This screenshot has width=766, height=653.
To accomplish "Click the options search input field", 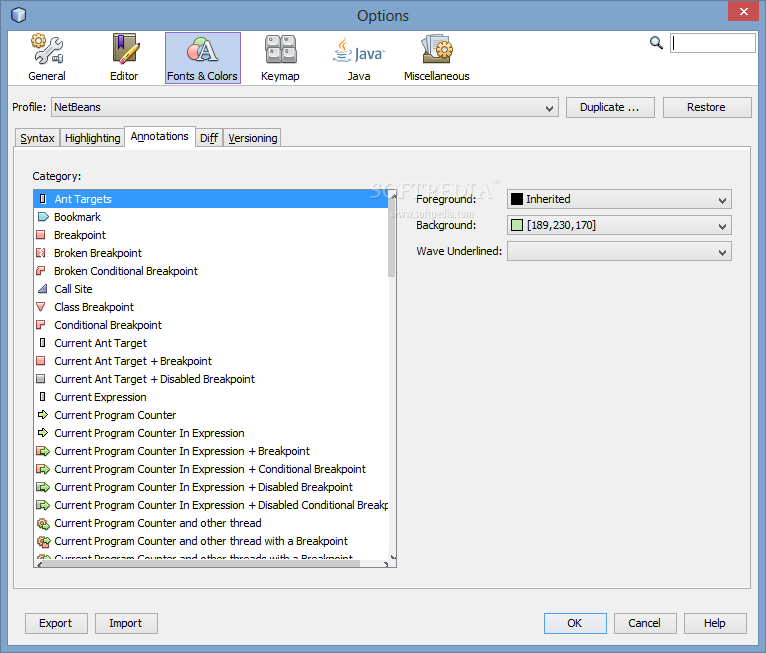I will click(x=713, y=43).
